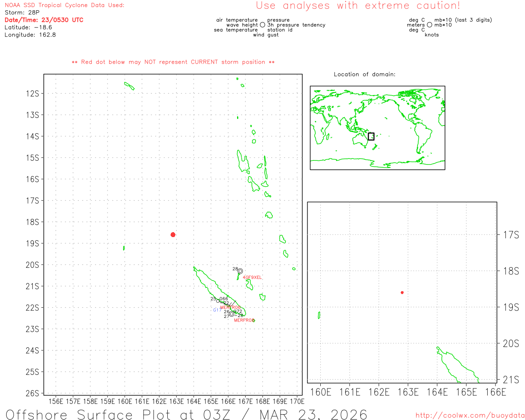Click the 'Location of domain:' caption
This screenshot has height=420, width=525.
click(x=364, y=75)
